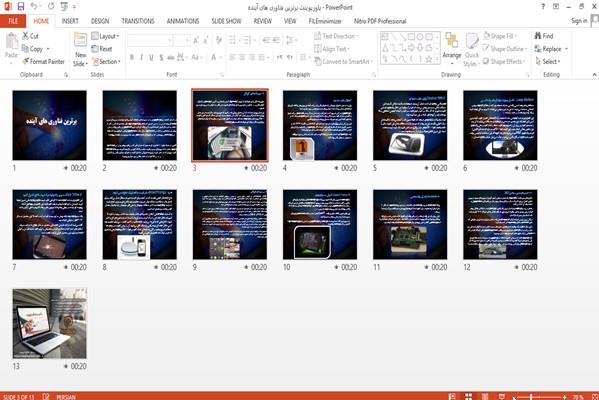This screenshot has width=599, height=400.
Task: Switch to Slide Sorter view in status bar
Action: pyautogui.click(x=468, y=397)
